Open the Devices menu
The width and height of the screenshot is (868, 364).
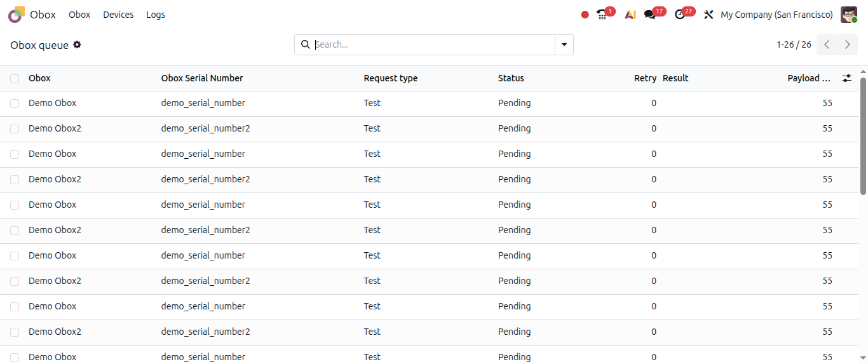(x=118, y=15)
